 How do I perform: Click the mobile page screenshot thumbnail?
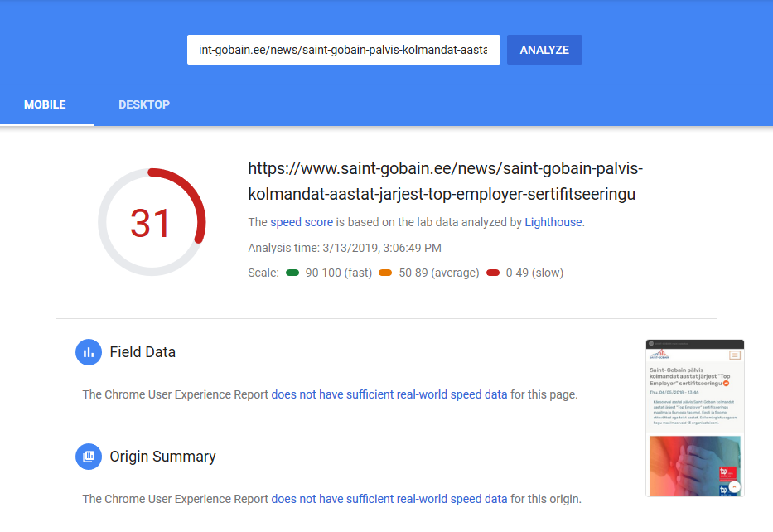(695, 418)
